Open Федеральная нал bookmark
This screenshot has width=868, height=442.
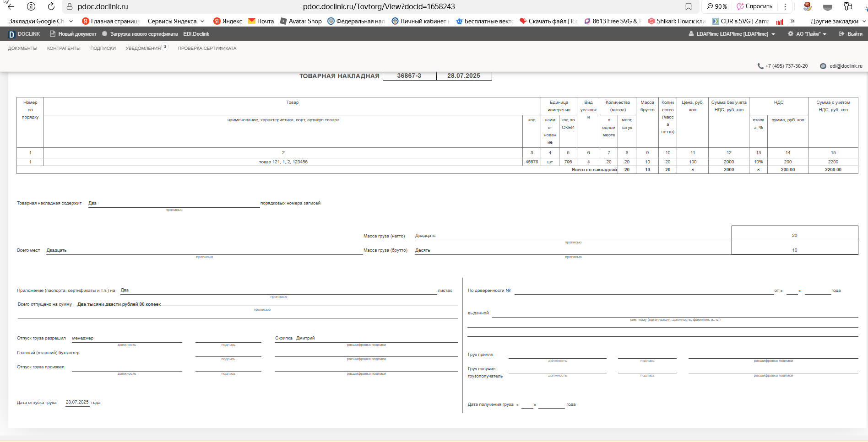(356, 21)
